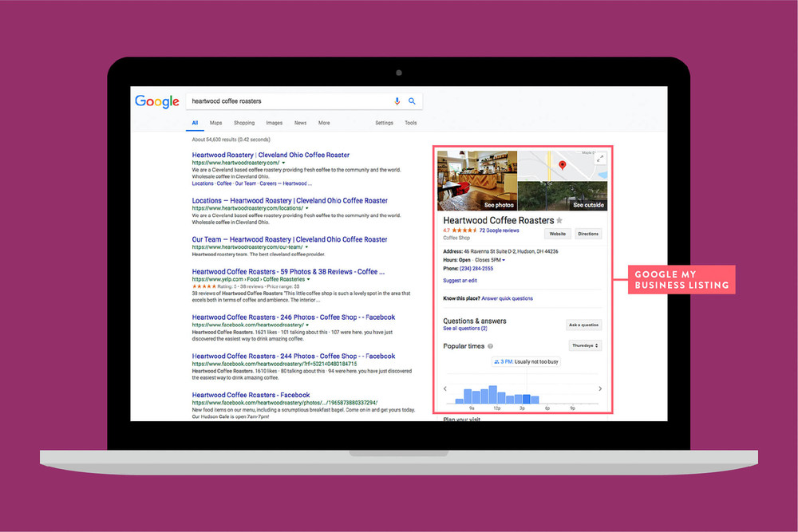The height and width of the screenshot is (532, 798).
Task: Switch to the Images tab
Action: (275, 123)
